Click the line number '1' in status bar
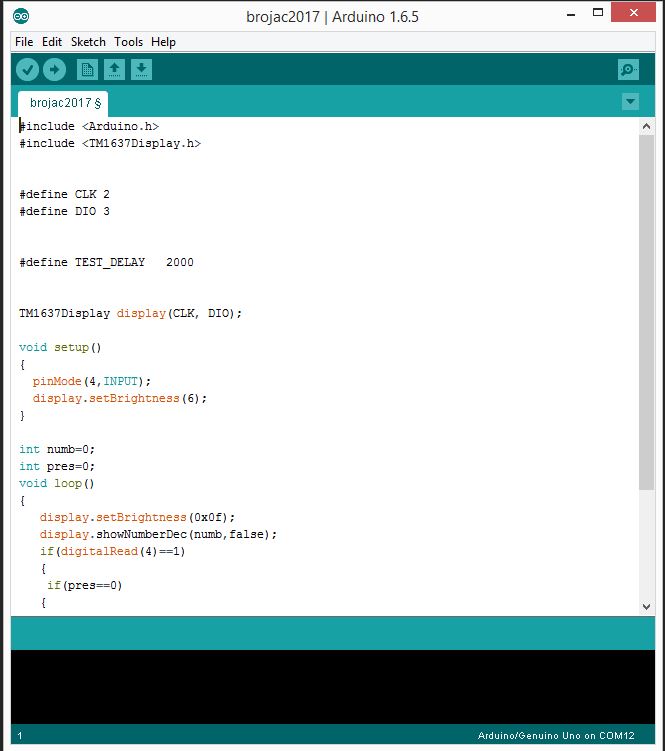The height and width of the screenshot is (751, 665). click(20, 736)
